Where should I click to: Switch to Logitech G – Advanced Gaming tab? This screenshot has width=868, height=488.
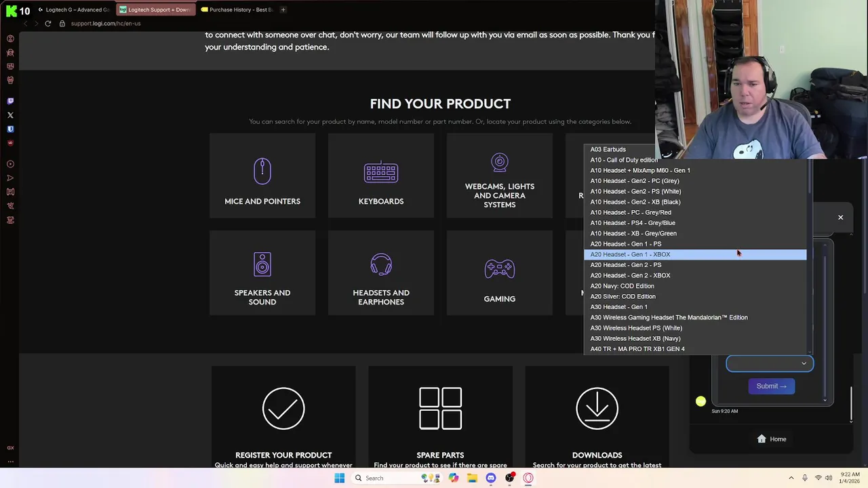pyautogui.click(x=74, y=9)
